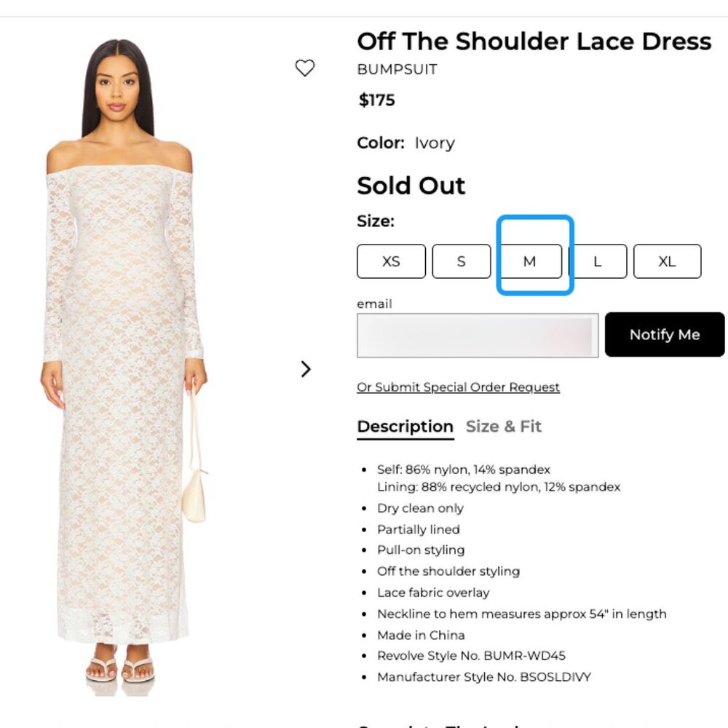Screen dimensions: 728x728
Task: Click the email entry field
Action: click(477, 335)
